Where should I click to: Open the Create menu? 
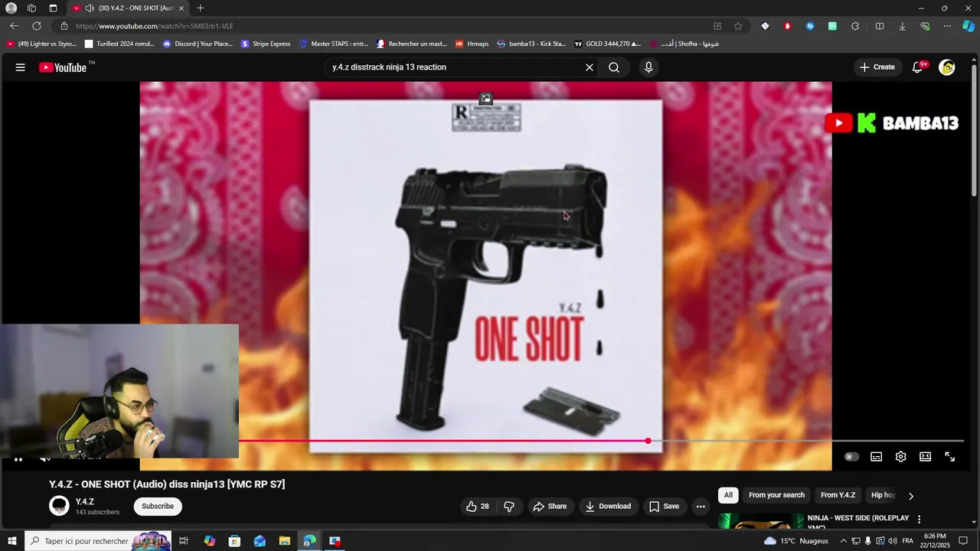point(877,67)
